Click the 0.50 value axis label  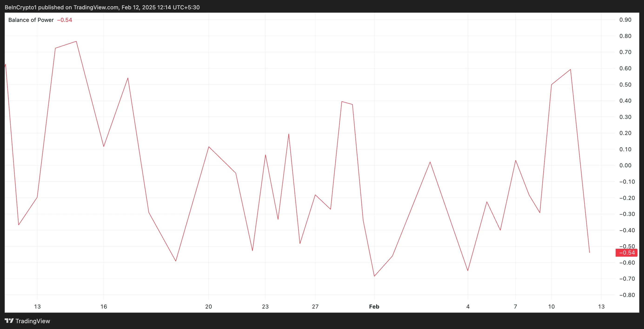[x=625, y=84]
